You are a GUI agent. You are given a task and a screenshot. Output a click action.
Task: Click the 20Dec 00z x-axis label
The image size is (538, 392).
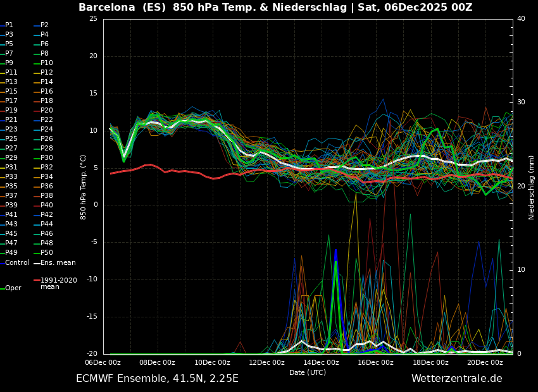tap(485, 363)
